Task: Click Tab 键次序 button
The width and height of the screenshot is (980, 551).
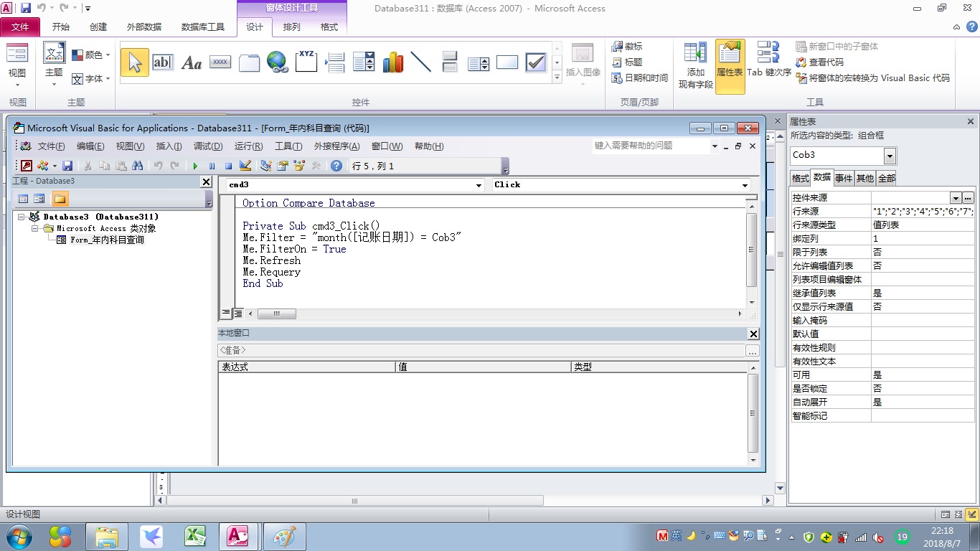Action: tap(769, 59)
